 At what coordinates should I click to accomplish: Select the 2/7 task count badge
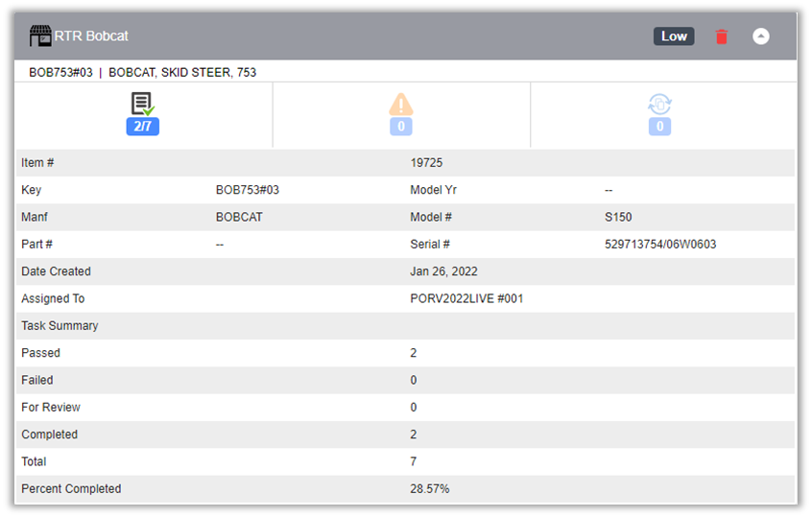coord(142,127)
